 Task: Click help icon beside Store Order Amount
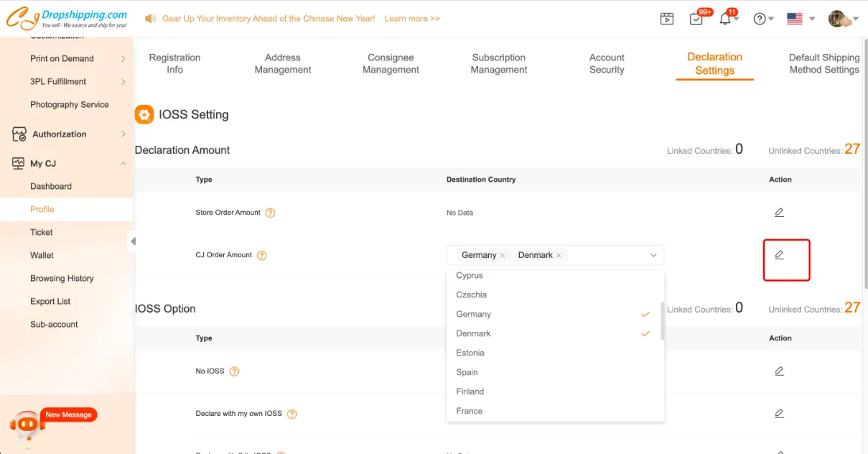[x=271, y=213]
